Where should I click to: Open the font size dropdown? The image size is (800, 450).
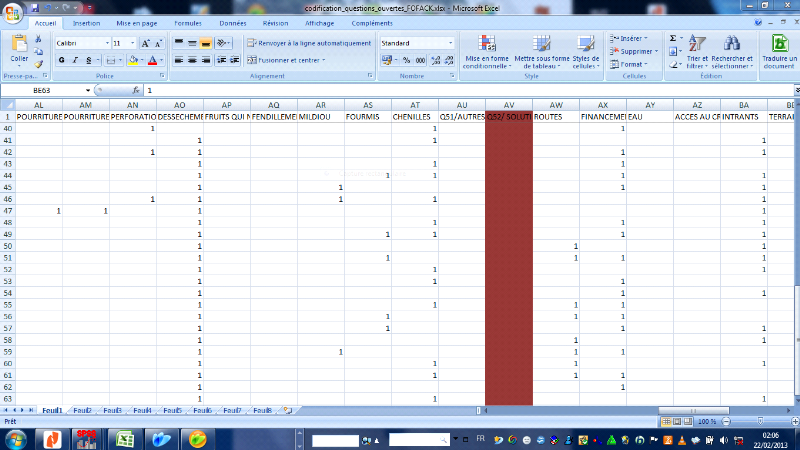132,43
